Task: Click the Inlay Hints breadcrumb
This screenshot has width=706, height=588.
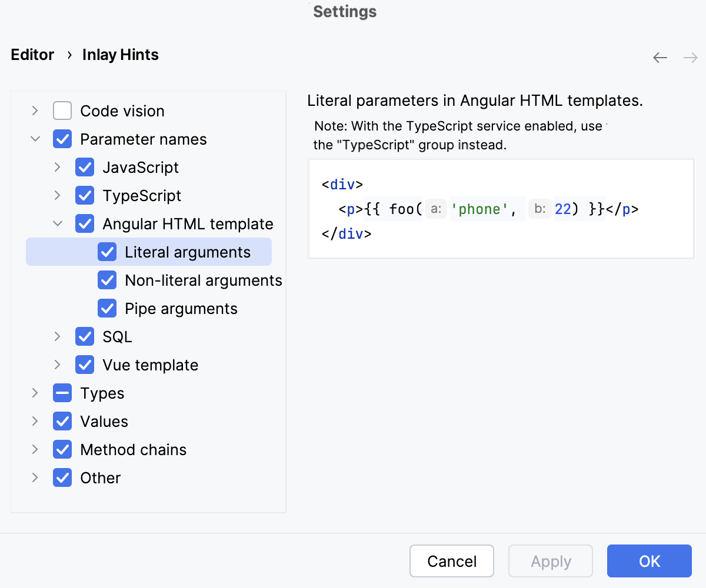Action: point(120,55)
